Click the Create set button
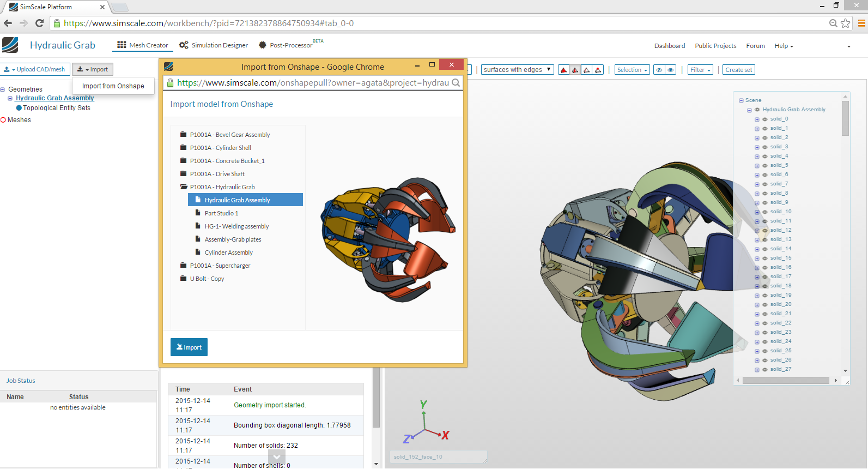868x469 pixels. pos(738,70)
